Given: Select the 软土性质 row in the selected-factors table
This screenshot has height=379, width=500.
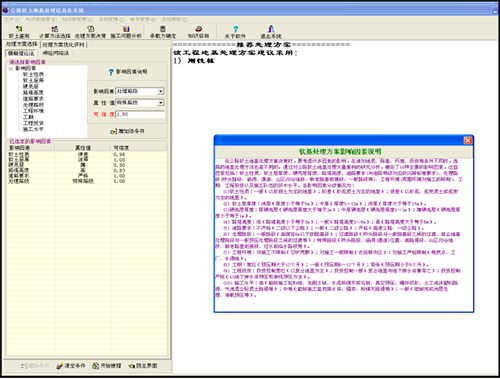Looking at the screenshot, I should pyautogui.click(x=87, y=155).
